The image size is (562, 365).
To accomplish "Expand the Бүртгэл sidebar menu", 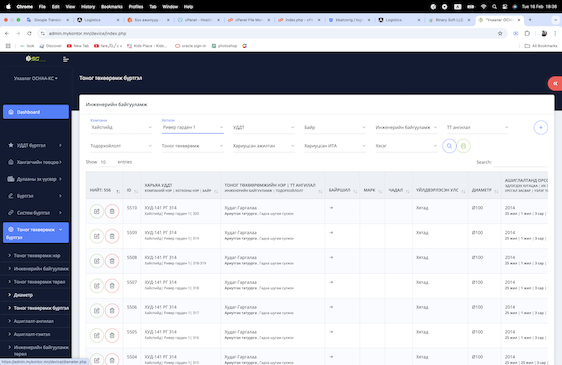I will pos(35,196).
